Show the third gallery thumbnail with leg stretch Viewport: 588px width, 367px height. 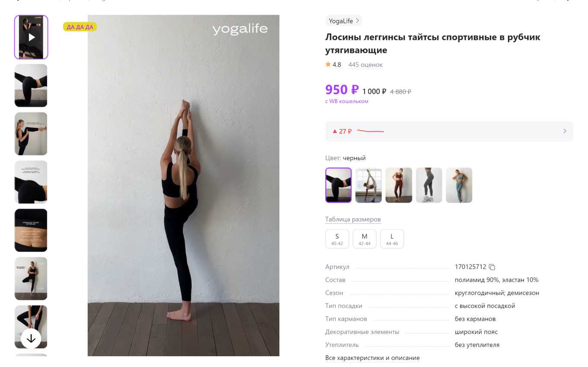(x=31, y=134)
